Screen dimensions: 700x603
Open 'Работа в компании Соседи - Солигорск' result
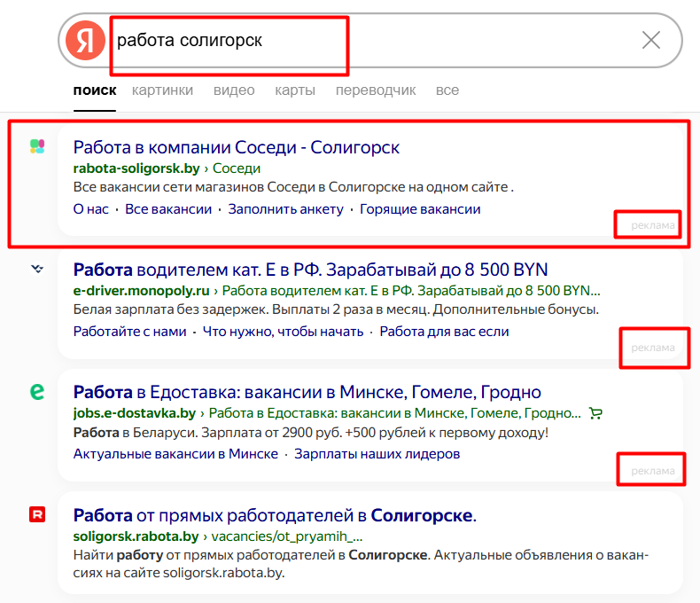(x=236, y=147)
